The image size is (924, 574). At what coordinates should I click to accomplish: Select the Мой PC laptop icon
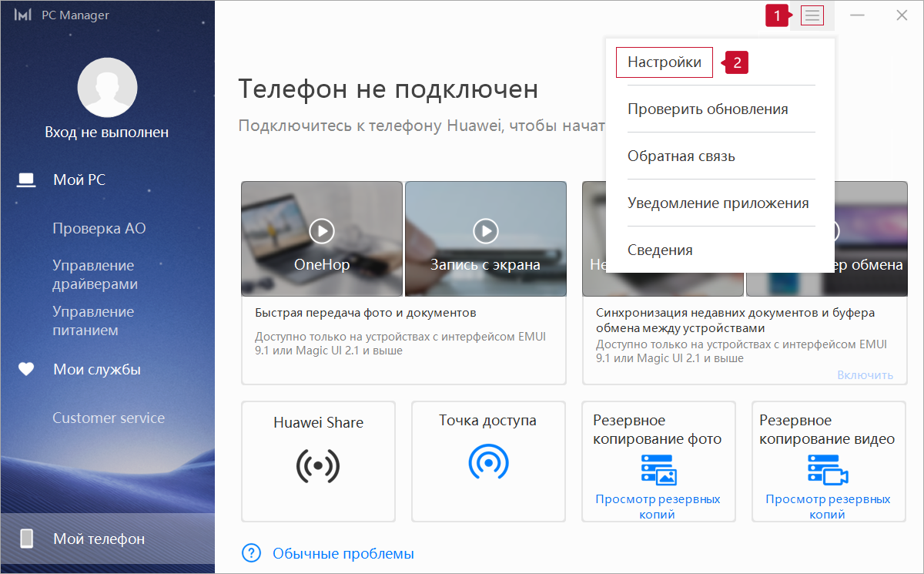[27, 180]
